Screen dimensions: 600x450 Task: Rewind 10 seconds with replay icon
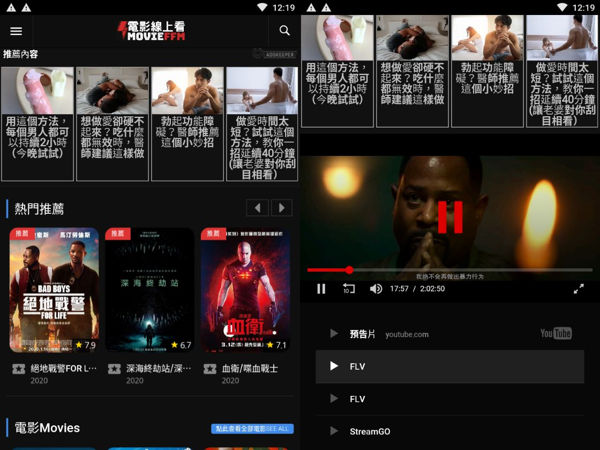tap(349, 289)
